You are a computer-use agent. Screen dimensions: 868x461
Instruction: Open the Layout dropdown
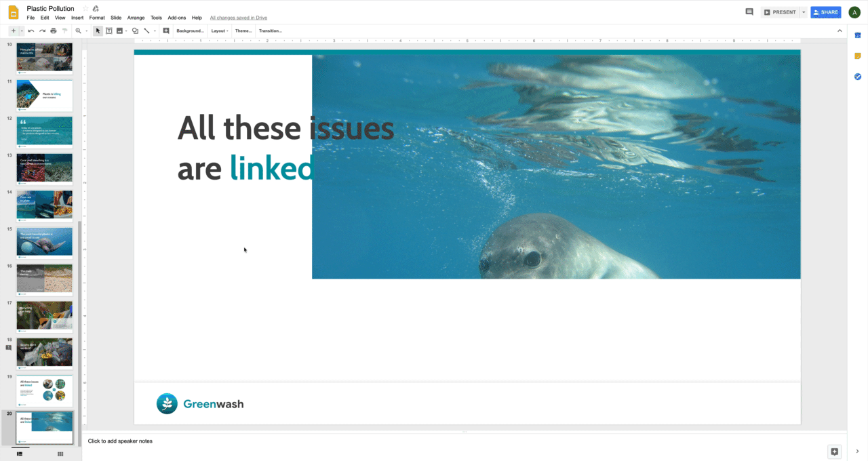point(220,31)
